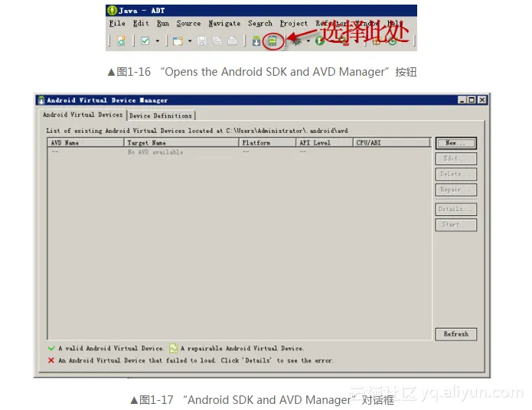532x410 pixels.
Task: Click 'A valid Android Virtual Device.' text
Action: point(111,348)
